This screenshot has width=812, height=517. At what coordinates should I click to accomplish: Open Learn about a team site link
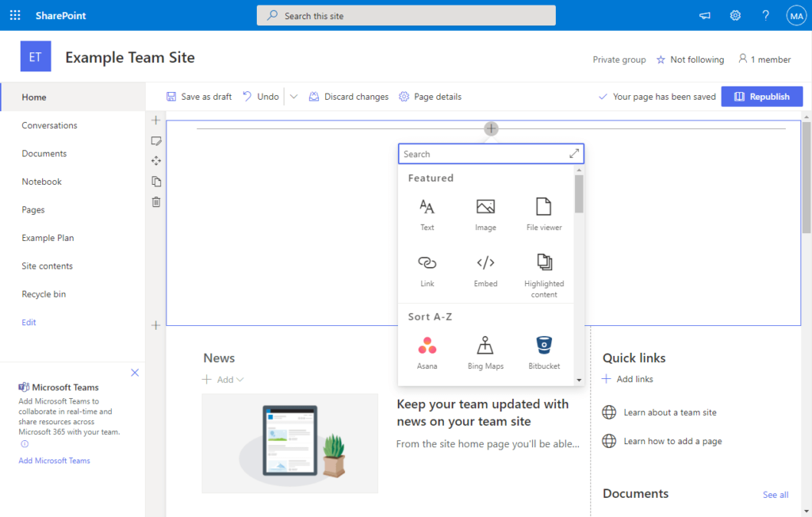670,412
